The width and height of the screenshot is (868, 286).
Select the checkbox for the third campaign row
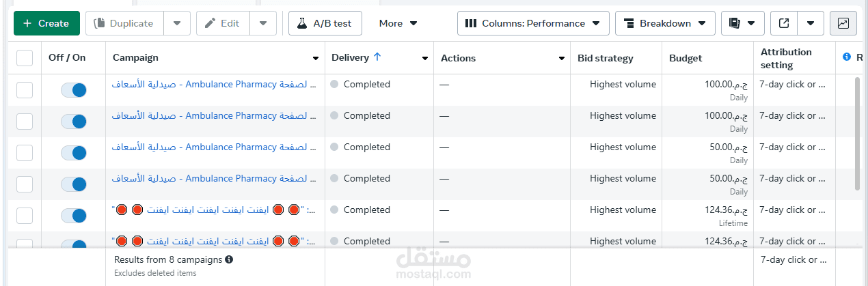25,153
